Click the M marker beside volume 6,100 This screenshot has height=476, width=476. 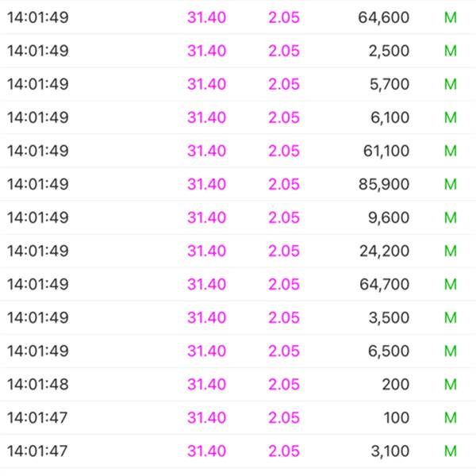pos(451,117)
